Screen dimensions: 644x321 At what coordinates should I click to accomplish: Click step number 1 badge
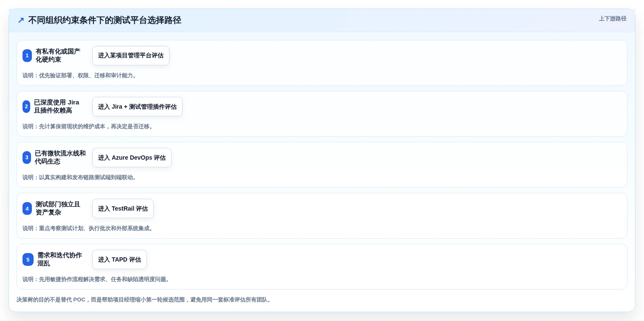click(27, 56)
